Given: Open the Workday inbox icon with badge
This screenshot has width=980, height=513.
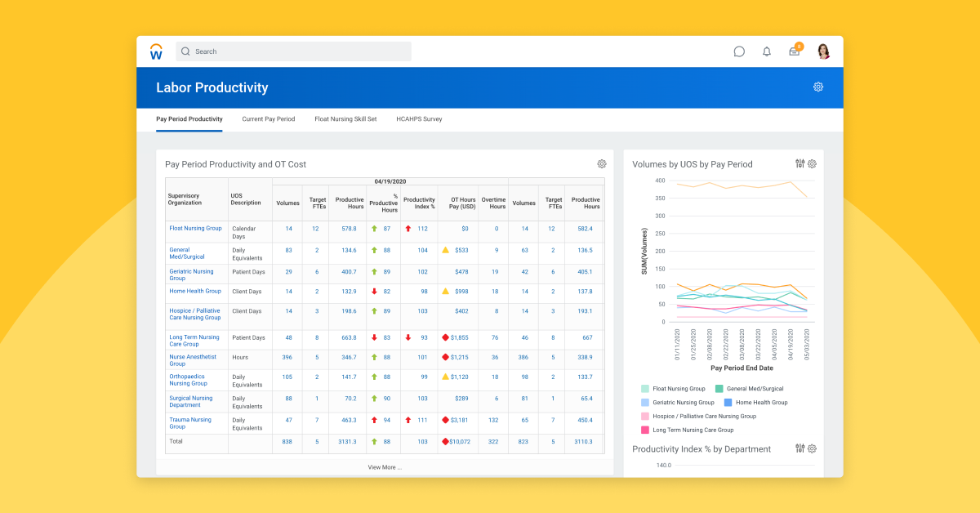Looking at the screenshot, I should pyautogui.click(x=793, y=51).
